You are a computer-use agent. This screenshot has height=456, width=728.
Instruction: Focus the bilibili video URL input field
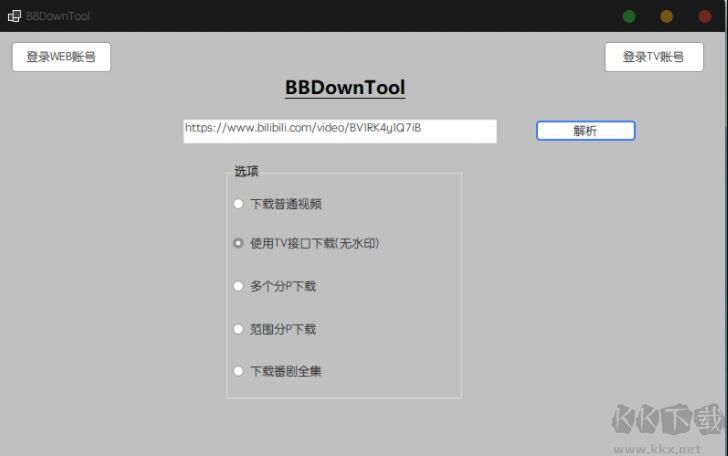339,131
